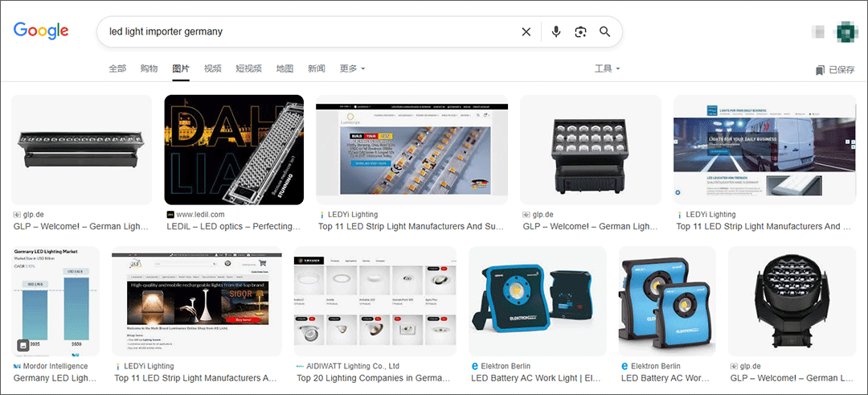This screenshot has width=868, height=395.
Task: Open the 工具 dropdown
Action: (608, 68)
